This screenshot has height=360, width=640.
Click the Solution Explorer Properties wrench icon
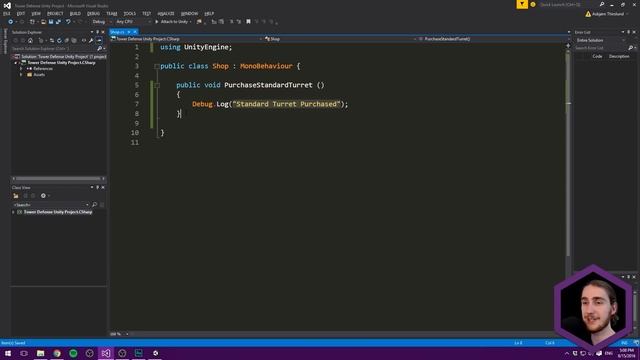[x=91, y=40]
